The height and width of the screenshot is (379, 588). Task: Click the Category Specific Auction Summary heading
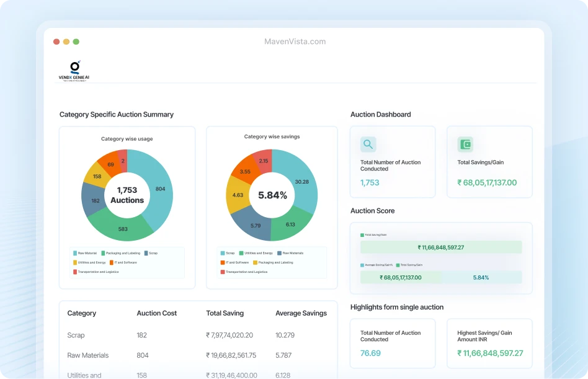click(117, 114)
